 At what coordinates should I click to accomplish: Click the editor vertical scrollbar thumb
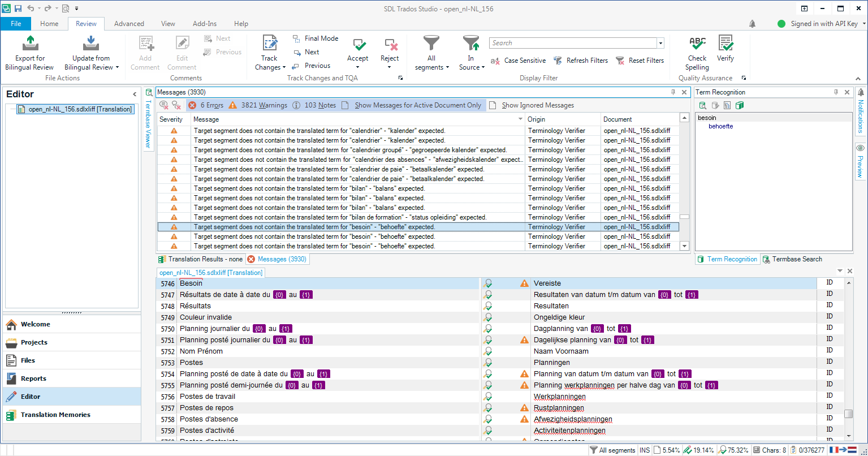pos(849,414)
